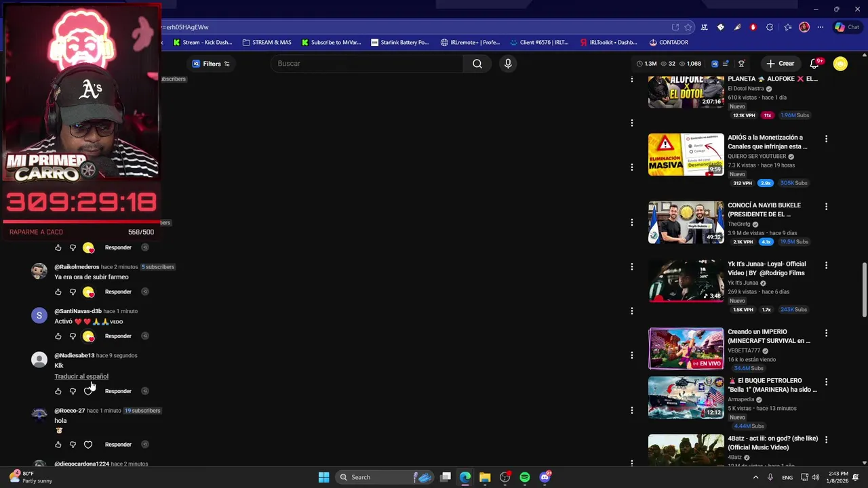This screenshot has height=488, width=868.
Task: Open the system volume speaker icon
Action: tap(815, 477)
